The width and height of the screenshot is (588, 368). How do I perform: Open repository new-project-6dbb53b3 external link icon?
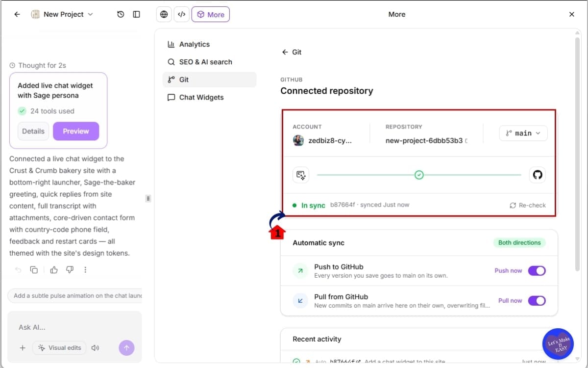tap(465, 141)
